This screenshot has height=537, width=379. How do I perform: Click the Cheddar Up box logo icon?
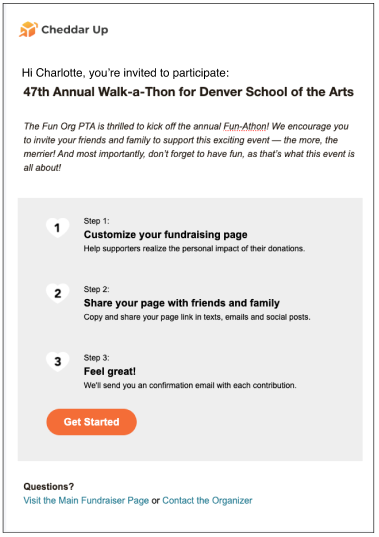(28, 29)
